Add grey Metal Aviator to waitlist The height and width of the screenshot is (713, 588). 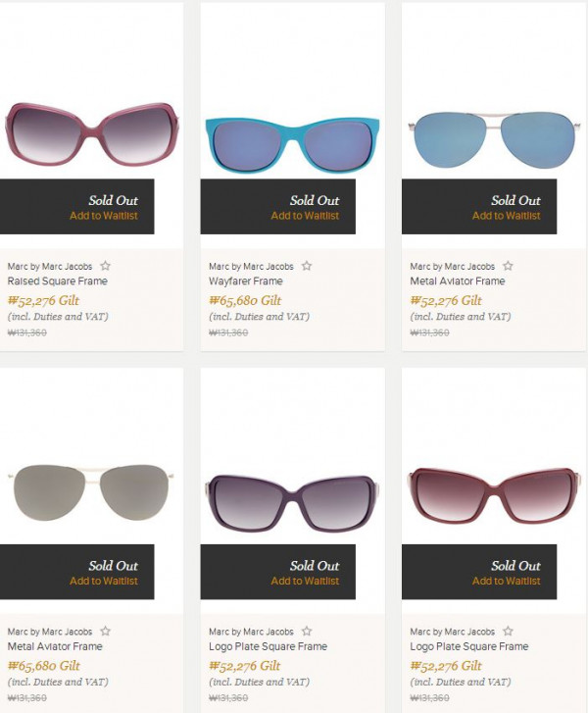pyautogui.click(x=104, y=581)
